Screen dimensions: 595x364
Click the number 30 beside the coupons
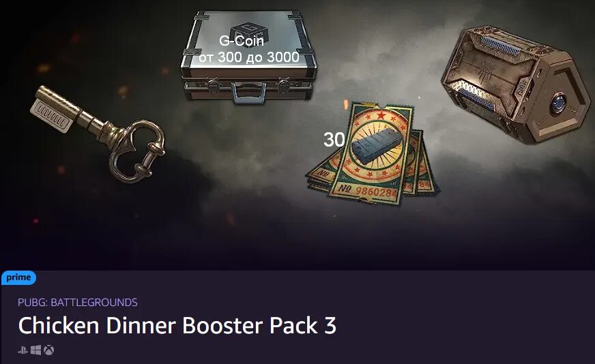coord(334,140)
